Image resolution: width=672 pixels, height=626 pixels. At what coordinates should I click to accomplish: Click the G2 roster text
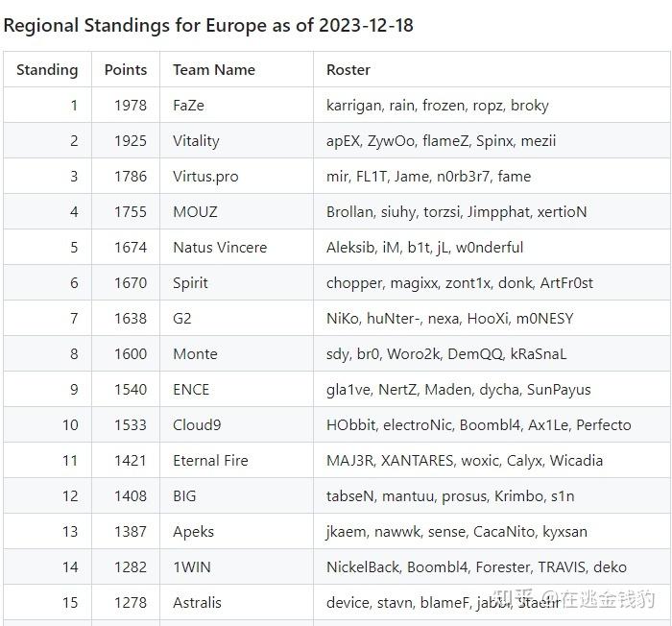(x=449, y=319)
